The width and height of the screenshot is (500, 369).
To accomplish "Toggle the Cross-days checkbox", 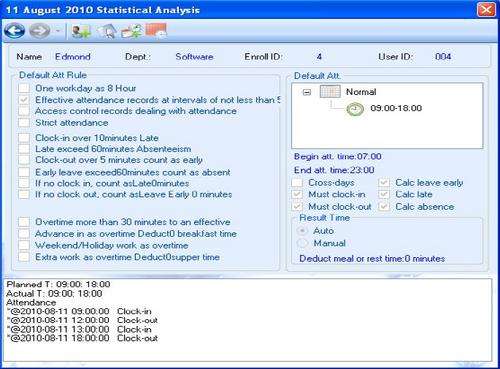I will [297, 183].
